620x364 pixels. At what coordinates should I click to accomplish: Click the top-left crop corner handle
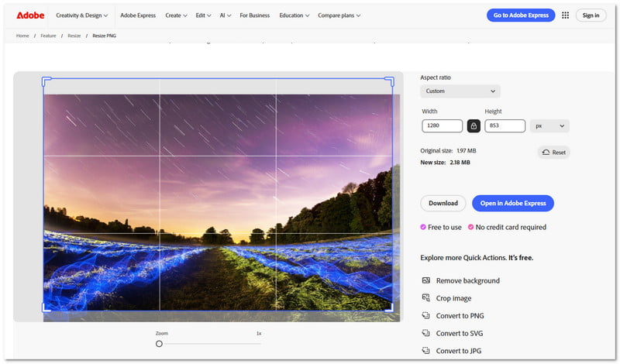(x=46, y=81)
